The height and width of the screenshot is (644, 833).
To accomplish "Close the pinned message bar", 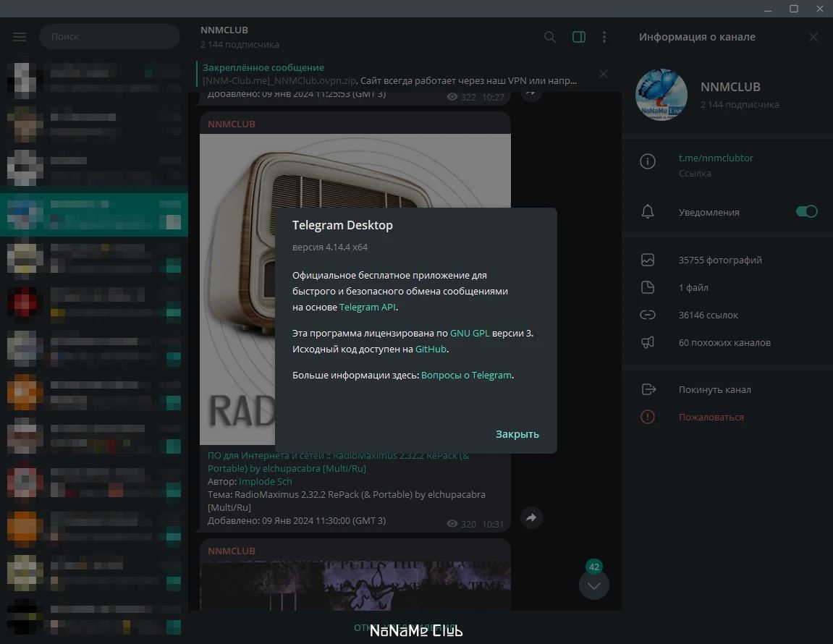I will click(x=604, y=74).
